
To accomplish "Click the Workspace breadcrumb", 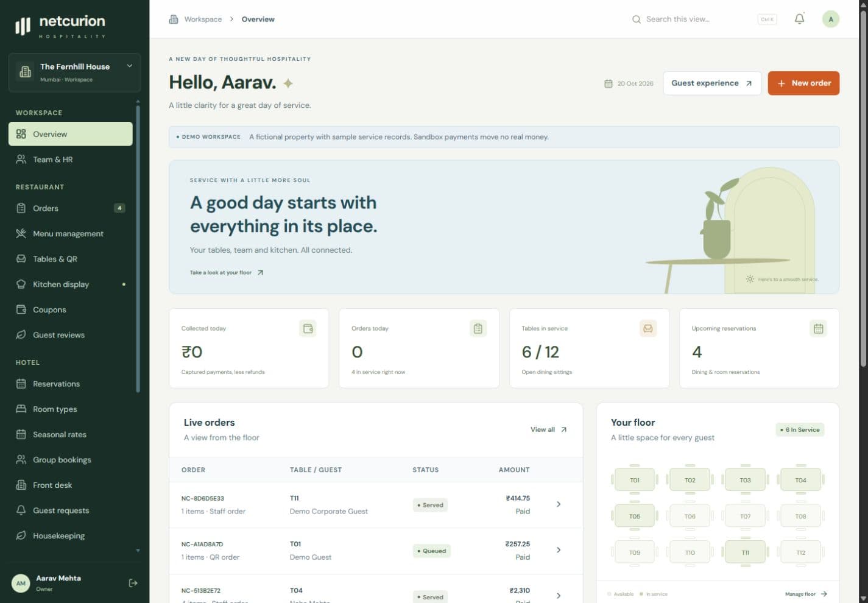I will 203,19.
